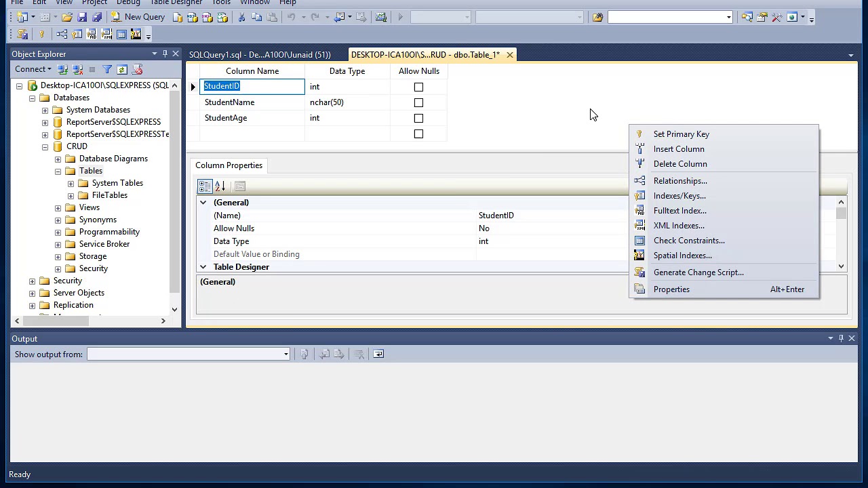This screenshot has height=488, width=868.
Task: Click the nchar(50) data type cell
Action: (347, 102)
